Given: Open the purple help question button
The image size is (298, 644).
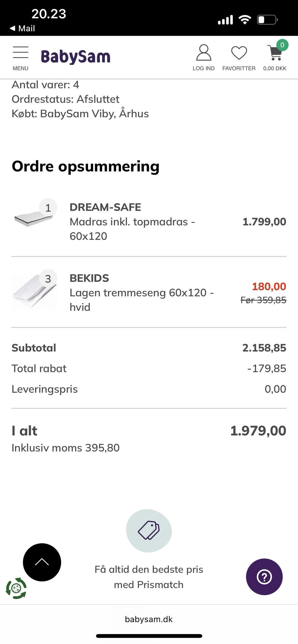Looking at the screenshot, I should [x=264, y=576].
